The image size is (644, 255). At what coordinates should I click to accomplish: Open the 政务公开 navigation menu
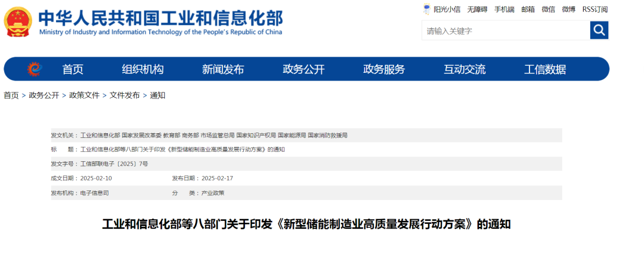click(x=304, y=69)
